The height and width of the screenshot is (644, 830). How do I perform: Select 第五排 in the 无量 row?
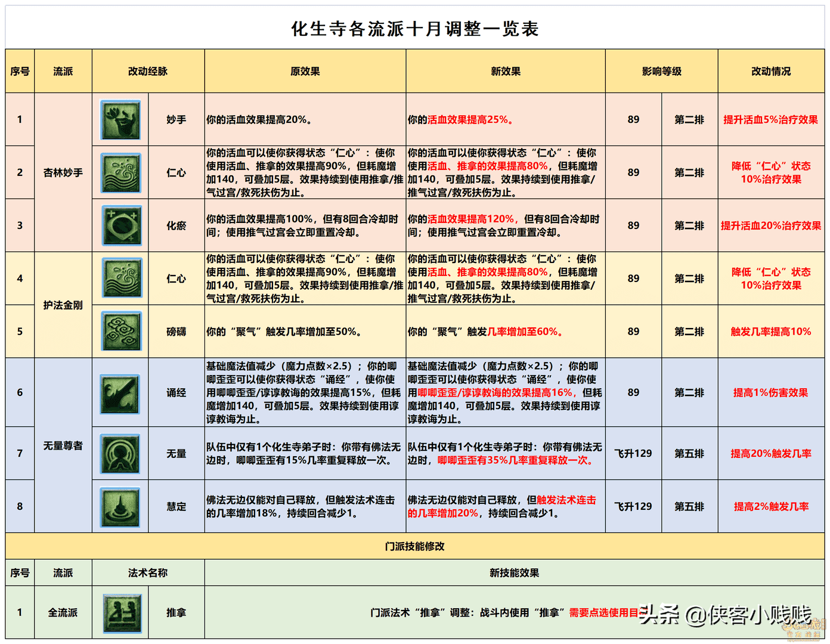[x=689, y=453]
